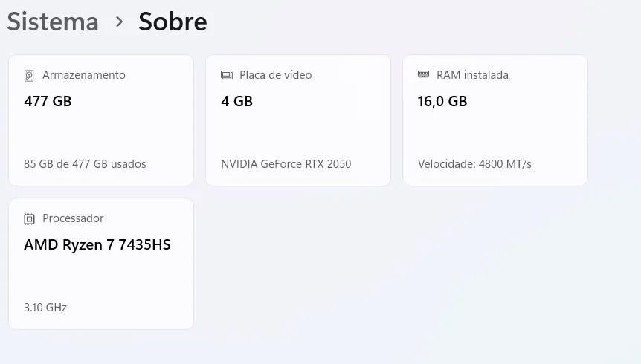Viewport: 641px width, 364px height.
Task: Click the breadcrumb chevron separator
Action: coord(119,22)
